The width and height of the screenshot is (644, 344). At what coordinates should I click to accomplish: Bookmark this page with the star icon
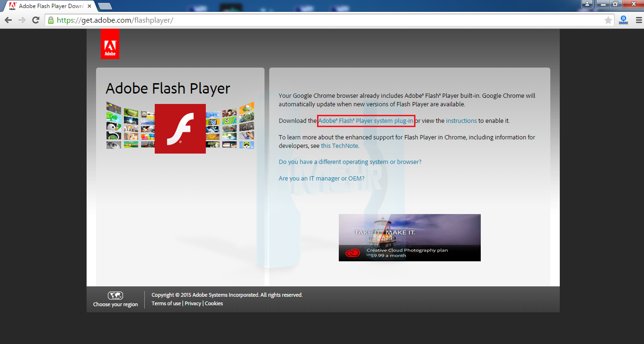pos(608,20)
